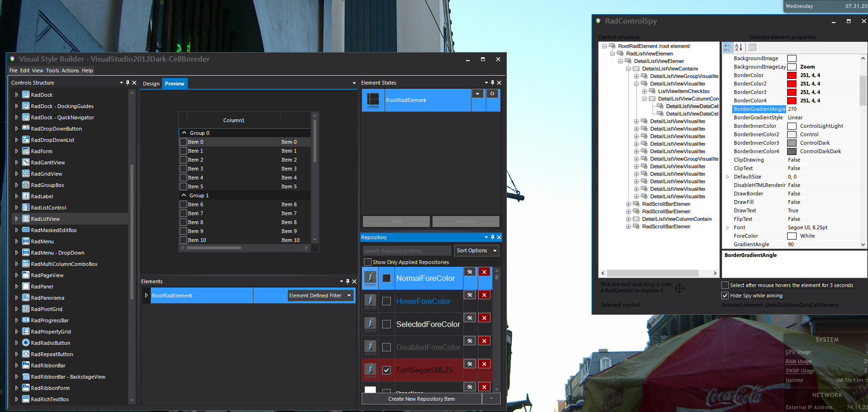
Task: Click the RadRadioButton control icon
Action: click(26, 343)
